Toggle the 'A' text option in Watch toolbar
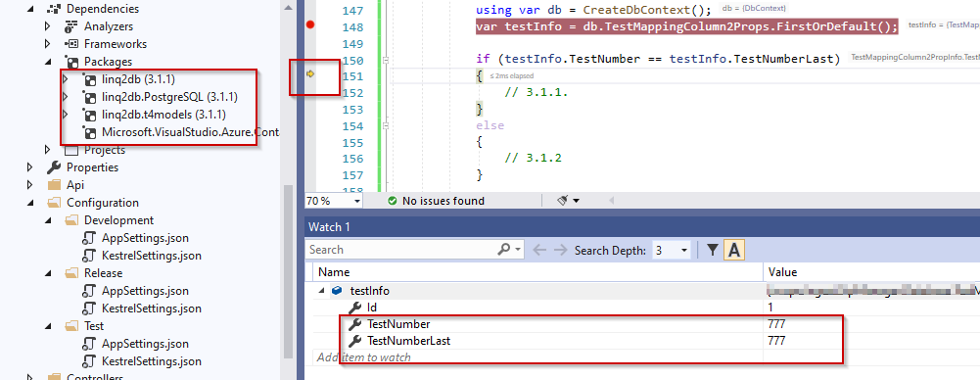The width and height of the screenshot is (980, 380). coord(733,250)
